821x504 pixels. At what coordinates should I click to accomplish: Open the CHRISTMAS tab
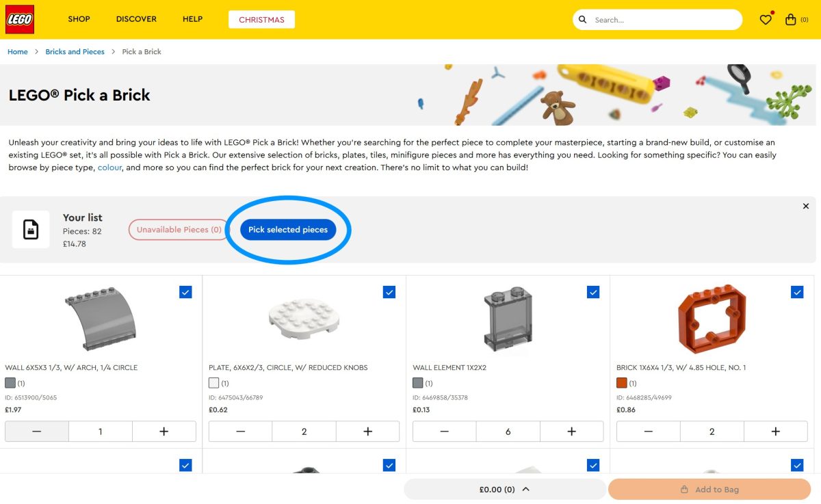coord(261,20)
